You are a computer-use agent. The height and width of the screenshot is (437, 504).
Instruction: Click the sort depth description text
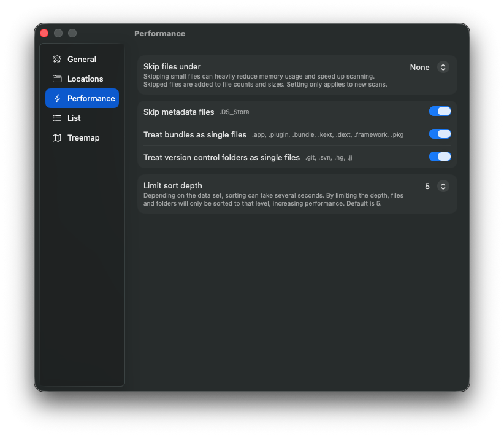tap(273, 199)
